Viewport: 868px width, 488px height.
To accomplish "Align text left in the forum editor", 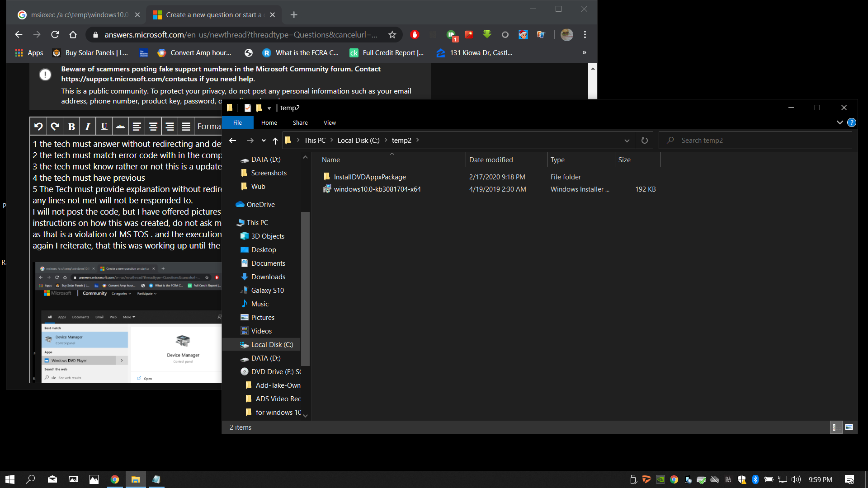I will (x=137, y=127).
